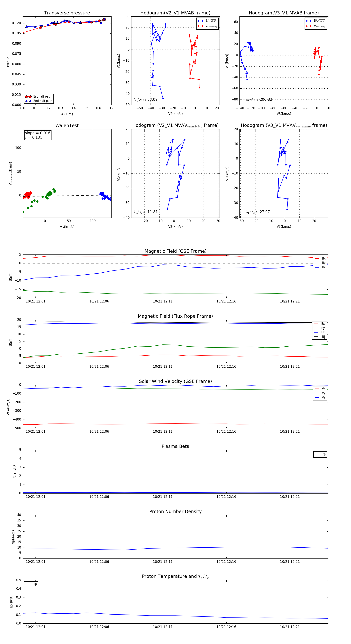Viewport: 351px width, 644px height.
Task: Click the 'Bz' entry in GSE magnetic legend
Action: [320, 267]
